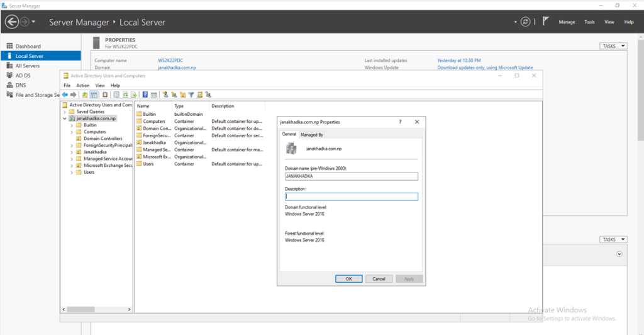Expand Saved Queries tree node

coord(65,112)
